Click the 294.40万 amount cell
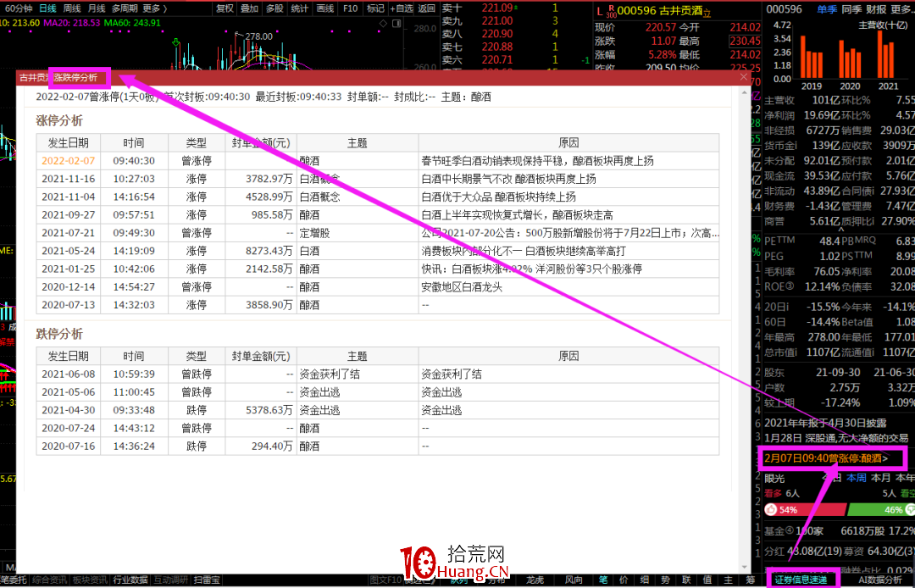 pos(261,447)
